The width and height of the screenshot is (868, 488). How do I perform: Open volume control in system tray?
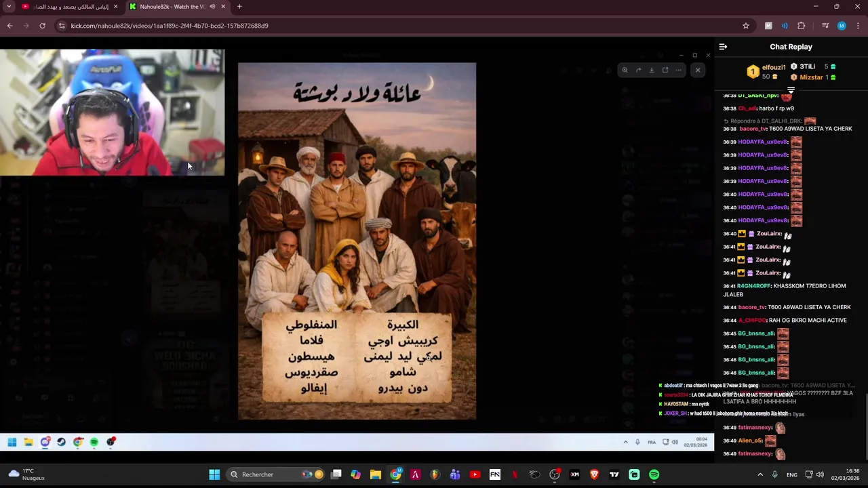pyautogui.click(x=820, y=474)
